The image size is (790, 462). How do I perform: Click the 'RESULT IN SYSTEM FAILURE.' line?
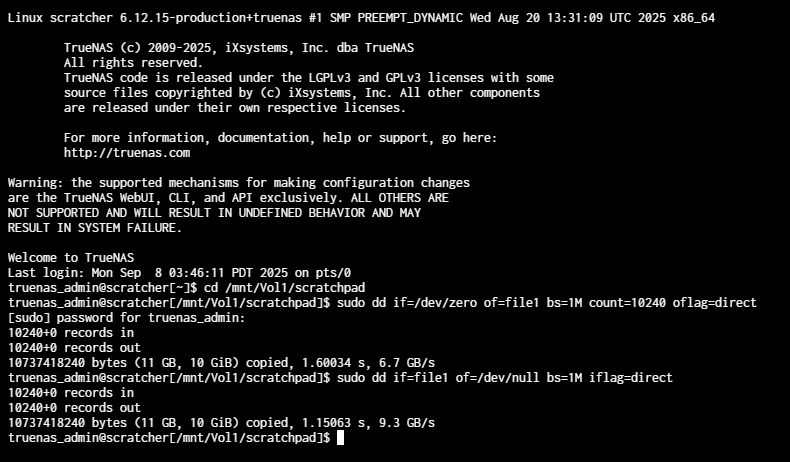coord(95,228)
